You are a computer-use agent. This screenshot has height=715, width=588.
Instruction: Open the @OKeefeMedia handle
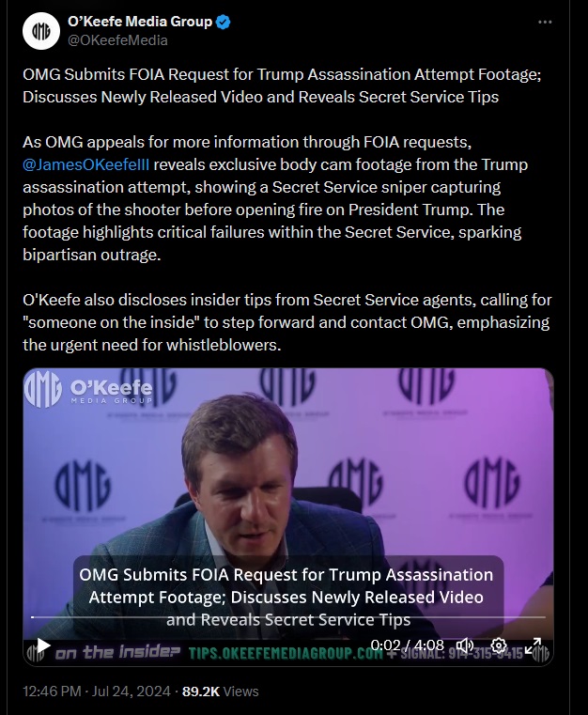point(117,40)
